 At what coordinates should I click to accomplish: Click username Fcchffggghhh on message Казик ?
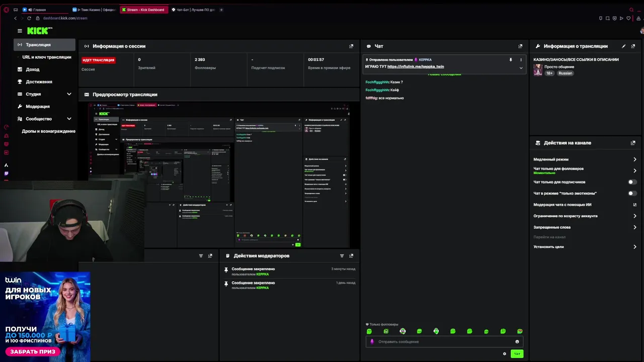point(377,82)
